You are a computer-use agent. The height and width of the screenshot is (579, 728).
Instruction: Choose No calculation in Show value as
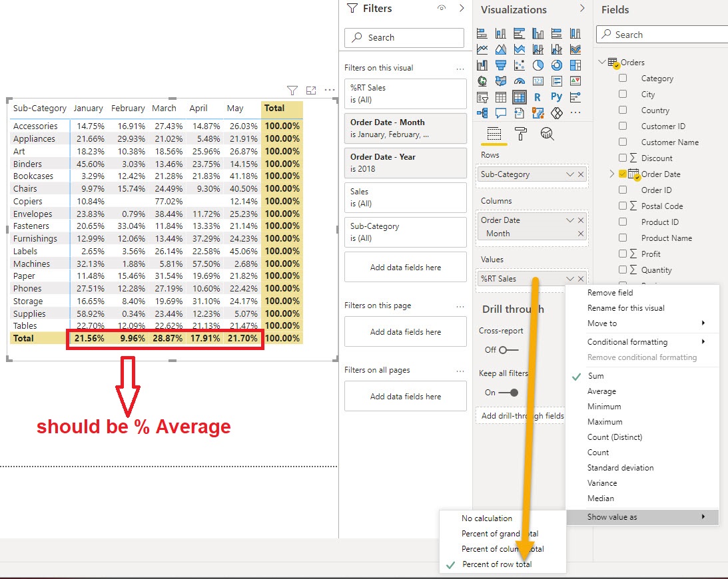[503, 518]
